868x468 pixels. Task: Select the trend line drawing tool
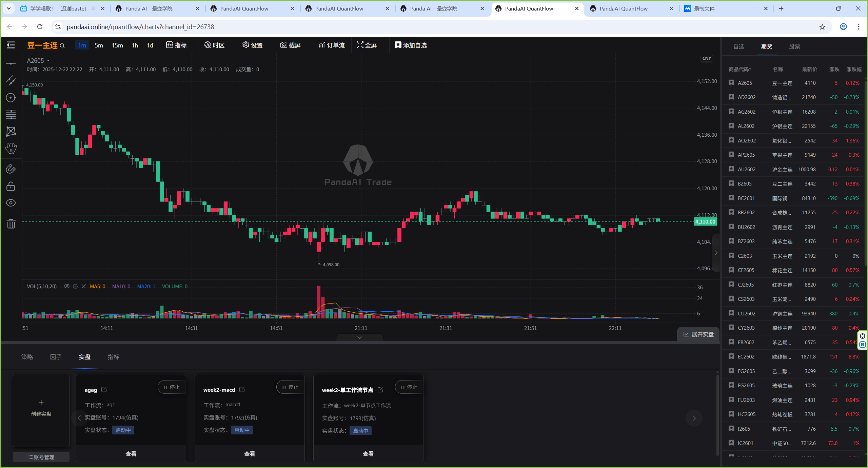(x=11, y=80)
